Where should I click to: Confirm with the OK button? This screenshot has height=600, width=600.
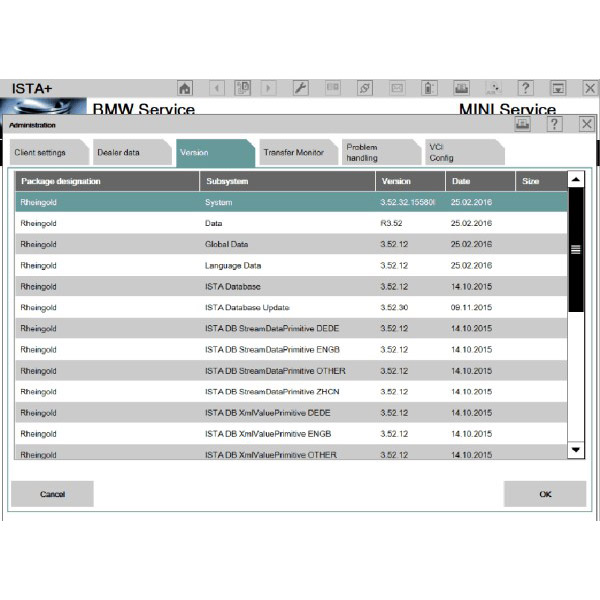(x=545, y=494)
